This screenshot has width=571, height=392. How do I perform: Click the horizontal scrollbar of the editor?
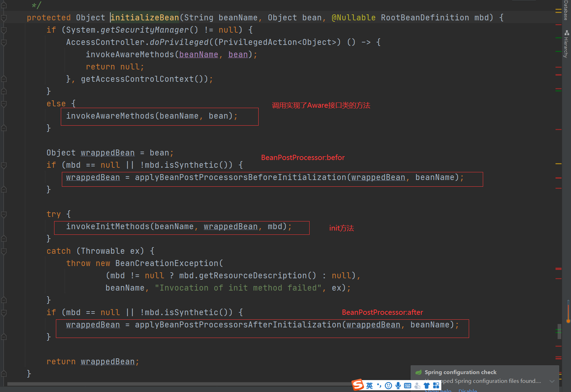179,384
